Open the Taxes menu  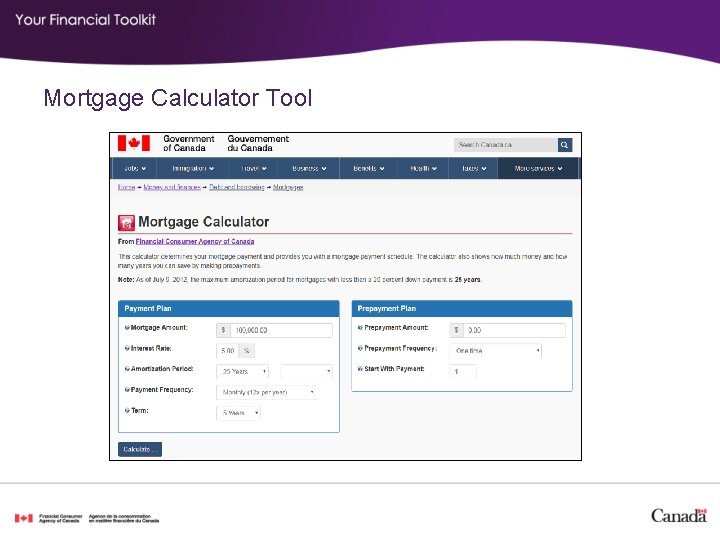click(x=474, y=169)
